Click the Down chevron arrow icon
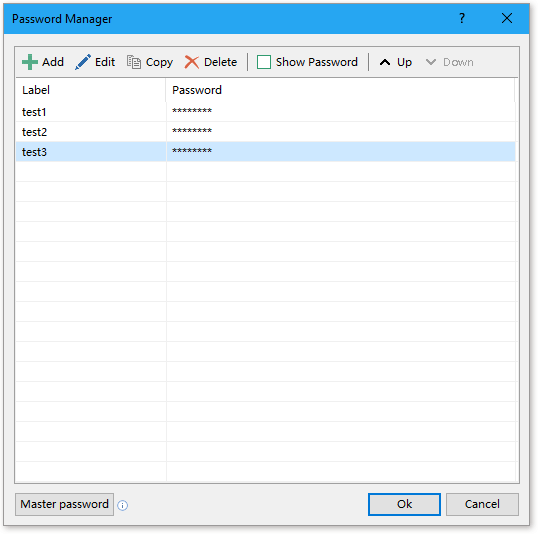The image size is (539, 536). click(431, 62)
